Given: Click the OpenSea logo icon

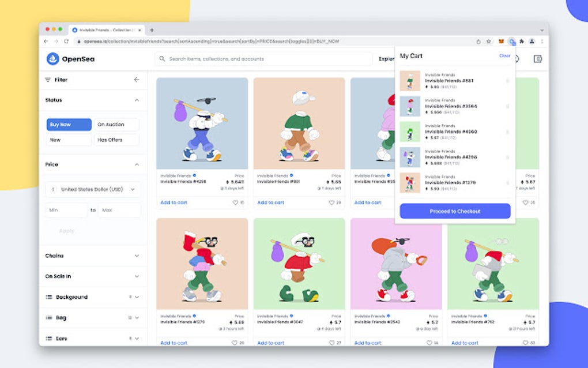Looking at the screenshot, I should pos(53,58).
